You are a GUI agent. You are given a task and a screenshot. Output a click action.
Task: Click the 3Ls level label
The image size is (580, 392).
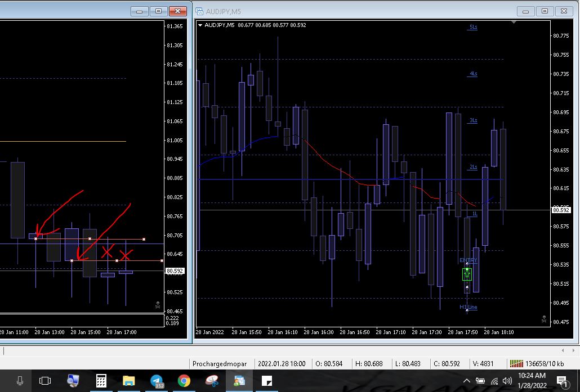pyautogui.click(x=473, y=120)
